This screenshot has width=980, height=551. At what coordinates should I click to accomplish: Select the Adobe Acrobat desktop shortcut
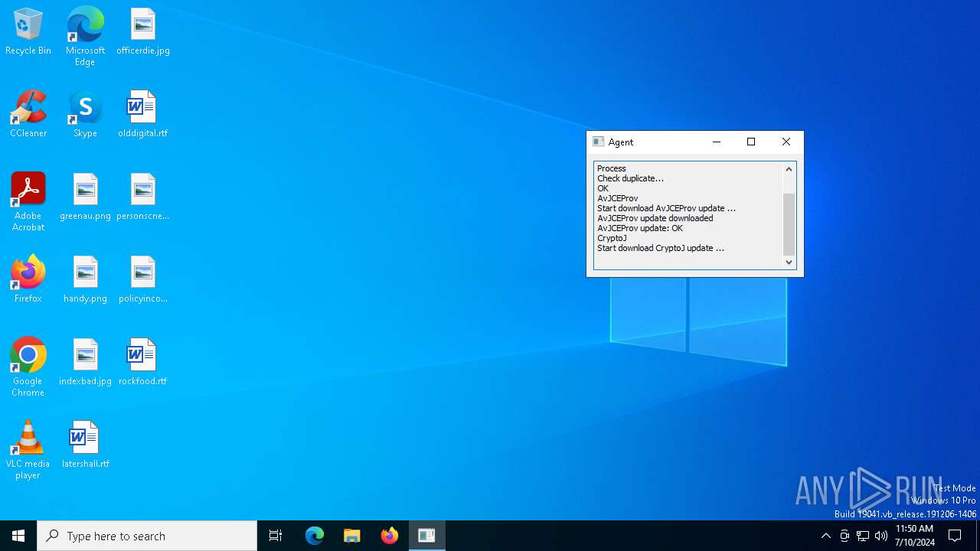coord(28,202)
